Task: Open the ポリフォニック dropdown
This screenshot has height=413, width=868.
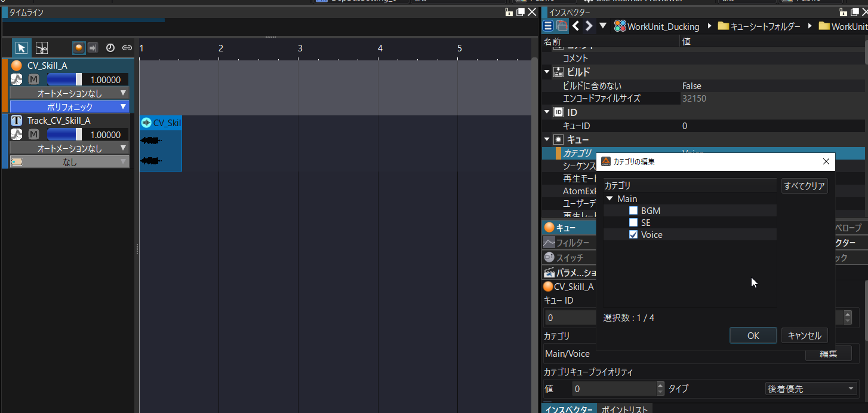Action: tap(70, 107)
